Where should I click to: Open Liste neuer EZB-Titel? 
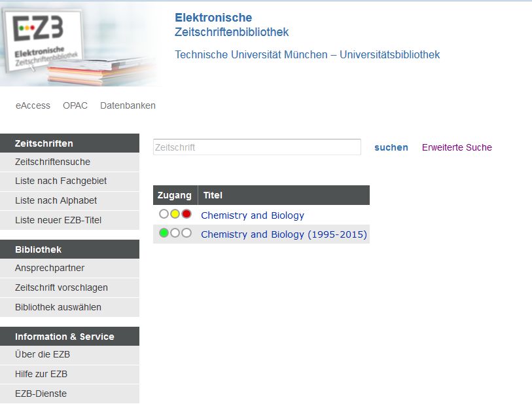pyautogui.click(x=58, y=220)
